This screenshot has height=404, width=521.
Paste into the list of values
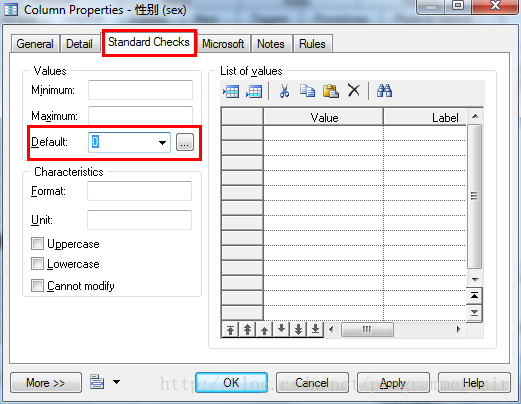pos(330,91)
